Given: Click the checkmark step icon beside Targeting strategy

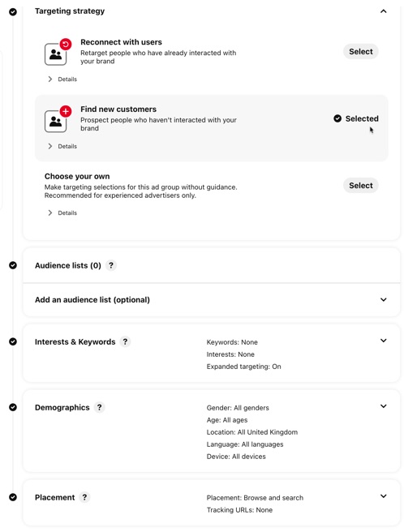Looking at the screenshot, I should [13, 12].
